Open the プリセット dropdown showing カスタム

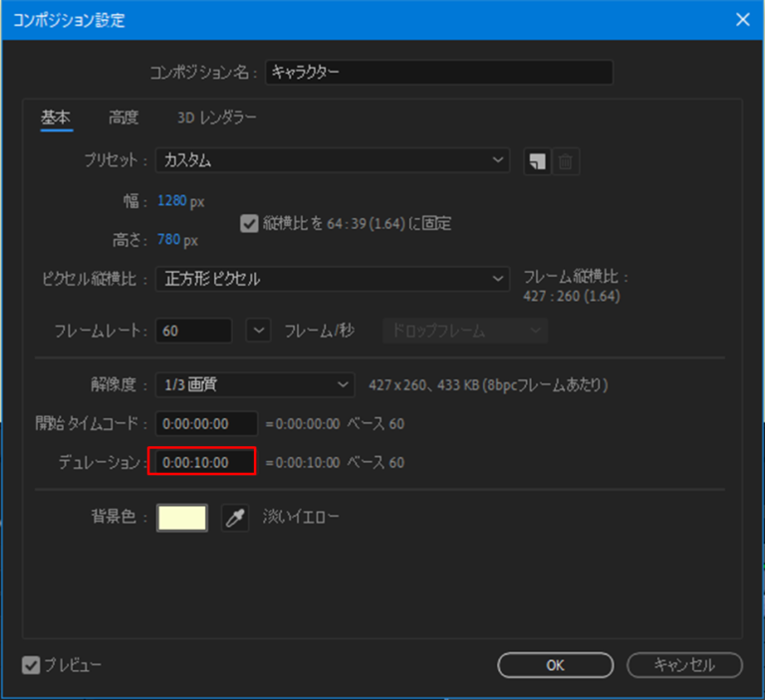pyautogui.click(x=333, y=160)
